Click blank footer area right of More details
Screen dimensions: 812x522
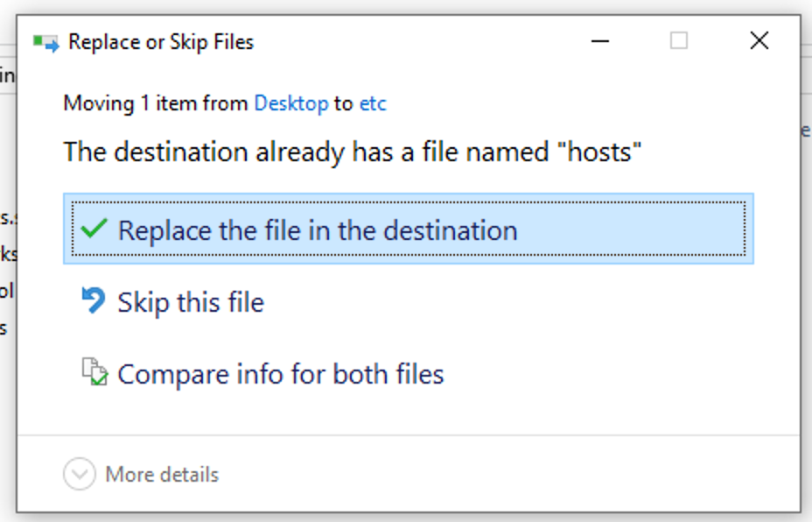pyautogui.click(x=507, y=475)
